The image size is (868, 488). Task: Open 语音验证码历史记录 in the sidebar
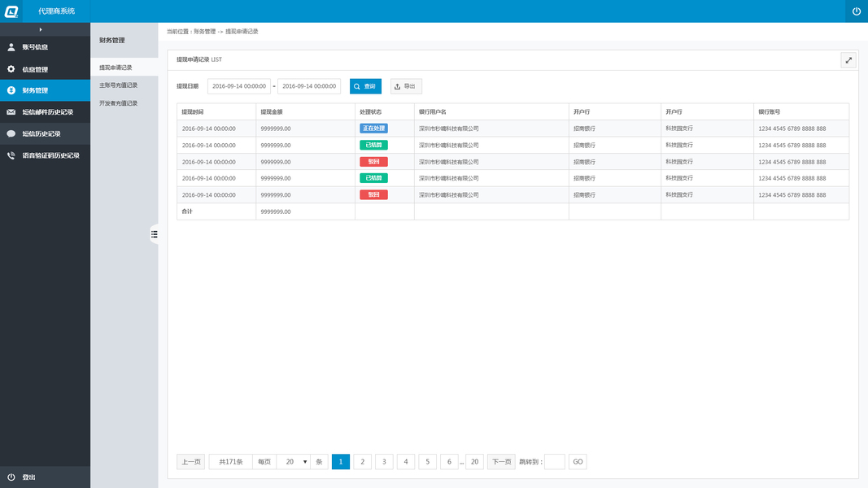click(45, 155)
